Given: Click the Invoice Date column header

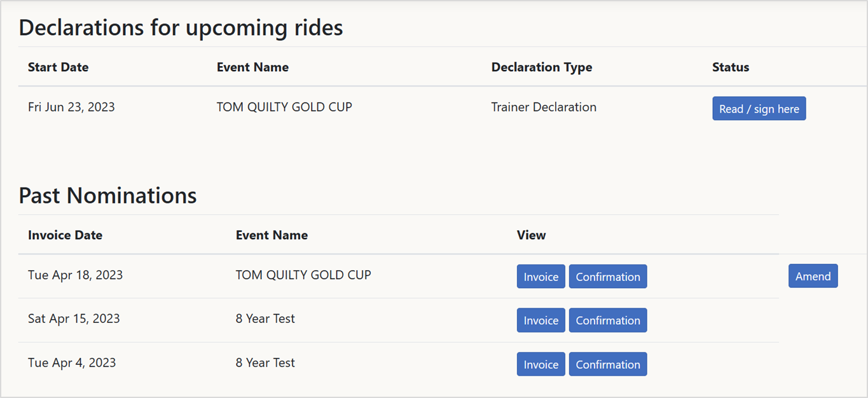Looking at the screenshot, I should [x=65, y=235].
